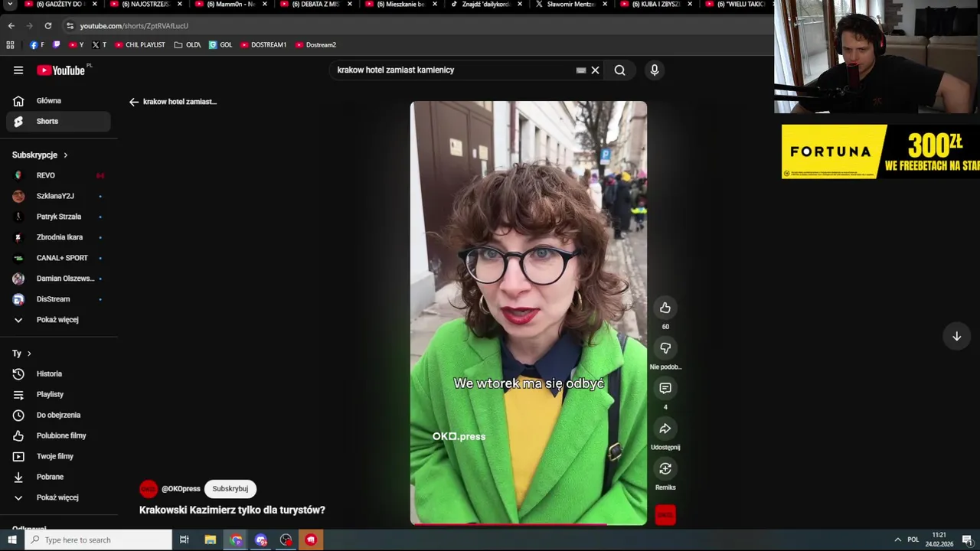Screen dimensions: 980x551
Task: Open the YouTube hamburger guide menu
Action: point(18,70)
